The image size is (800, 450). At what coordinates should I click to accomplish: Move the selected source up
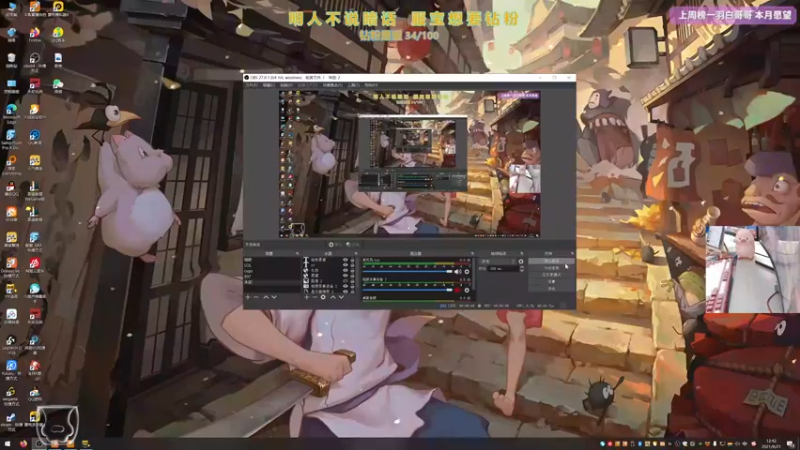[x=333, y=297]
